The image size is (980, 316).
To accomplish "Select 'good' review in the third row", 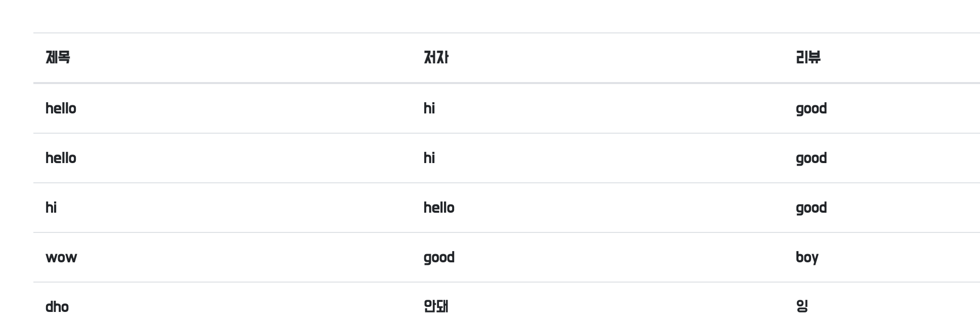I will point(811,208).
